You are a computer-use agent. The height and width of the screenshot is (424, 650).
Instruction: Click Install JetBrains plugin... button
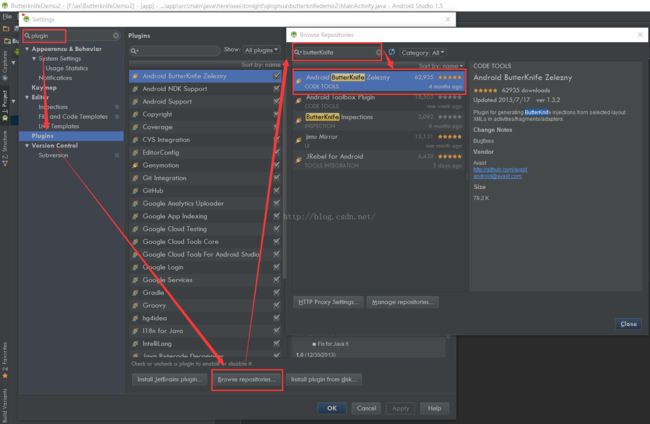(170, 380)
